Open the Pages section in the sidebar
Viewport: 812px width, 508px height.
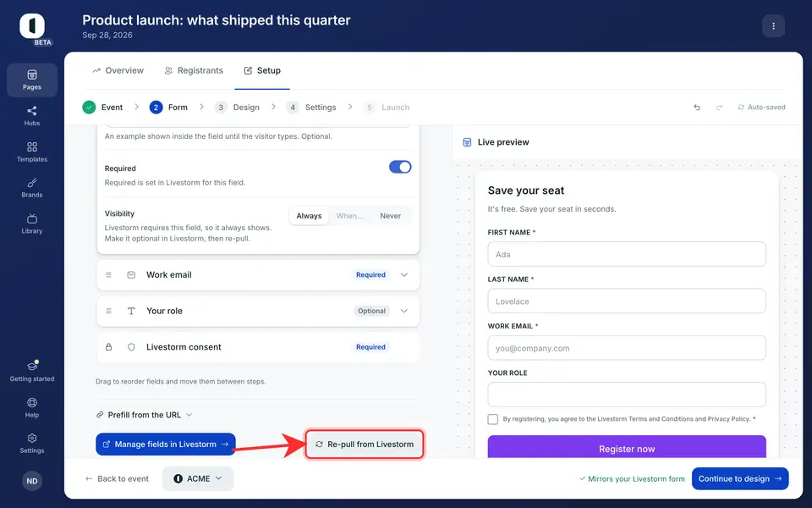(x=32, y=80)
